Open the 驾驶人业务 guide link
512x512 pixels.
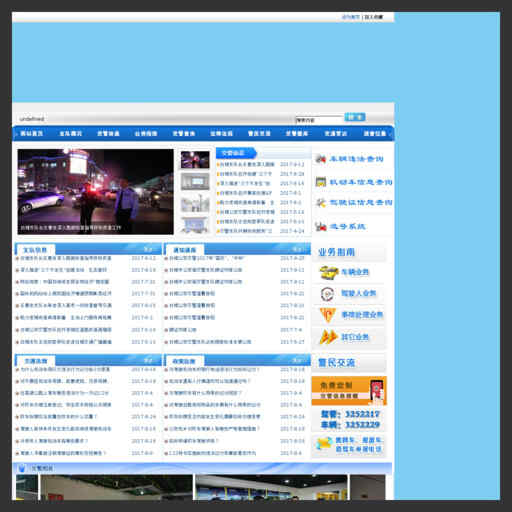coord(358,293)
